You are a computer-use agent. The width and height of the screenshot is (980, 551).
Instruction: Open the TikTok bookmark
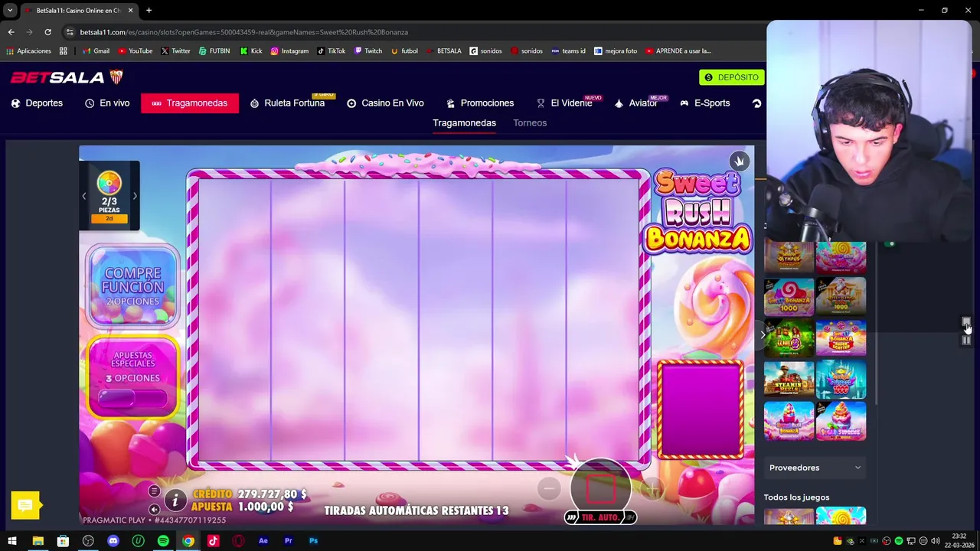(331, 51)
